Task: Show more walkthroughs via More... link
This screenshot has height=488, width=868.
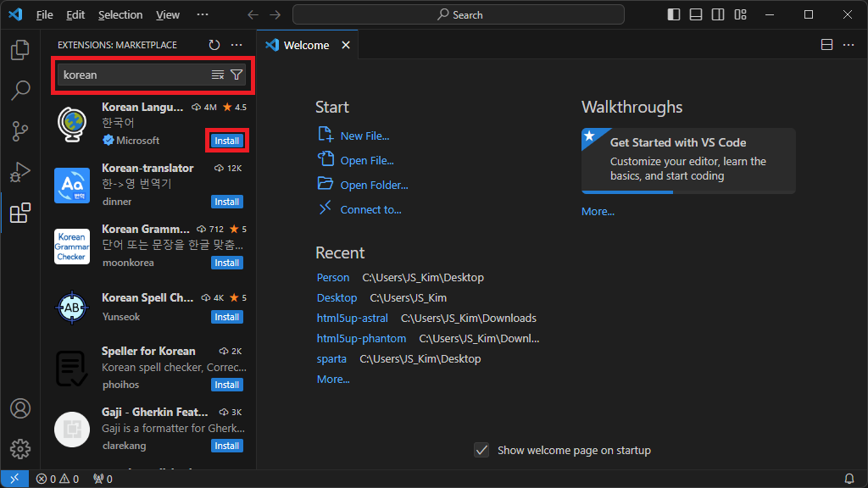Action: pyautogui.click(x=598, y=211)
